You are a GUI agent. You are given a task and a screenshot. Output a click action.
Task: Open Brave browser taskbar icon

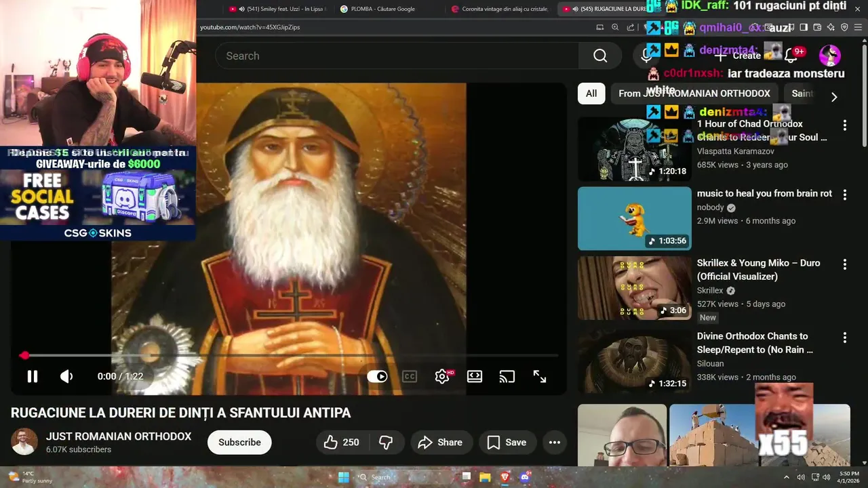505,477
